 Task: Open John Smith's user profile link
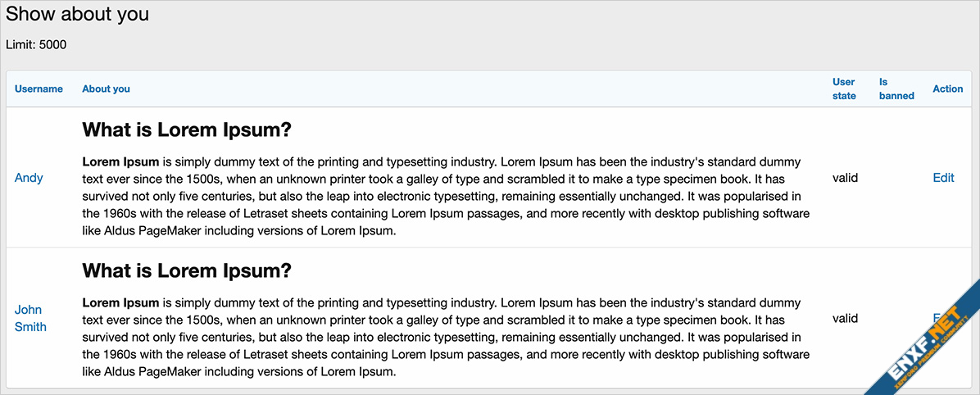coord(30,318)
